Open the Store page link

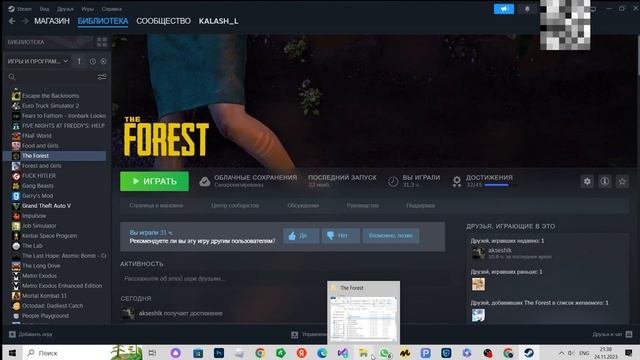156,205
